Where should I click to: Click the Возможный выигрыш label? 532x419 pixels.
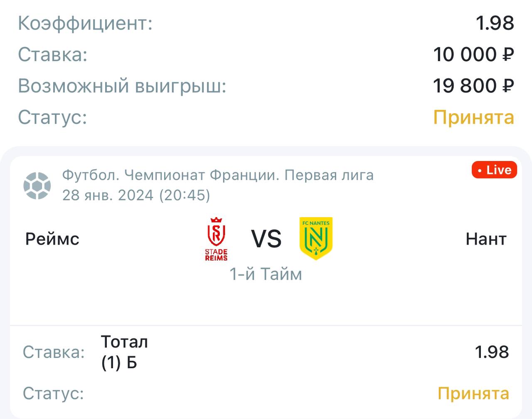tap(122, 86)
